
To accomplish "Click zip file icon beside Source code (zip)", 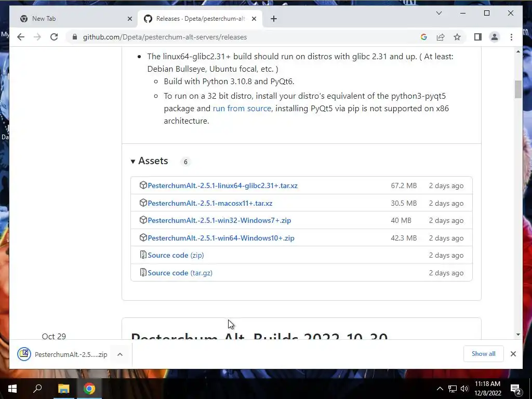I will coord(143,255).
